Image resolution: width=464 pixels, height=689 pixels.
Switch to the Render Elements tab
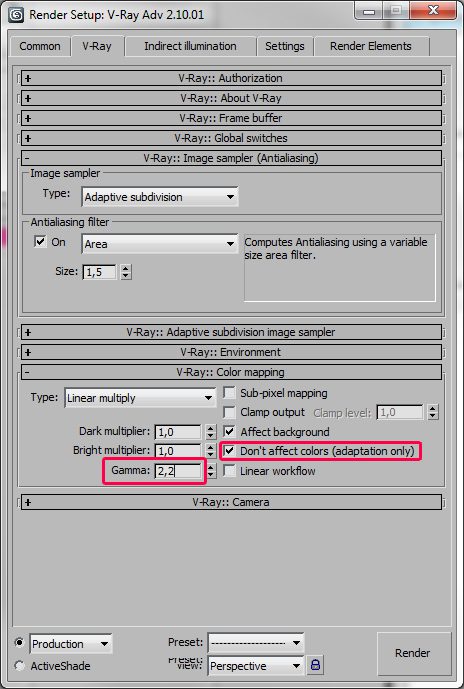click(x=371, y=46)
